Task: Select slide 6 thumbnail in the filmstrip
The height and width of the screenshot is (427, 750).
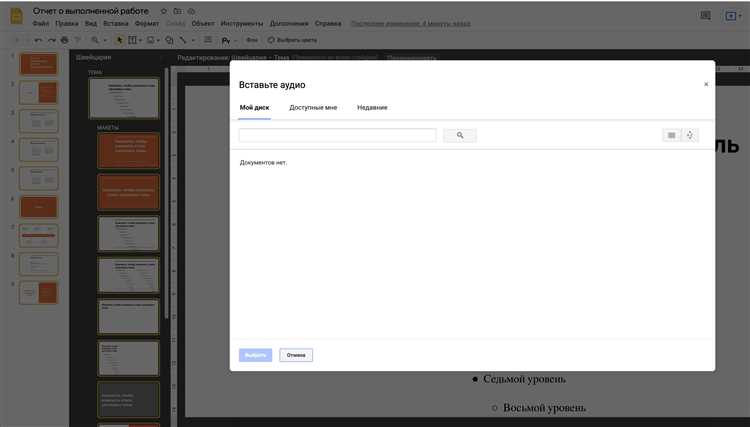Action: click(38, 207)
